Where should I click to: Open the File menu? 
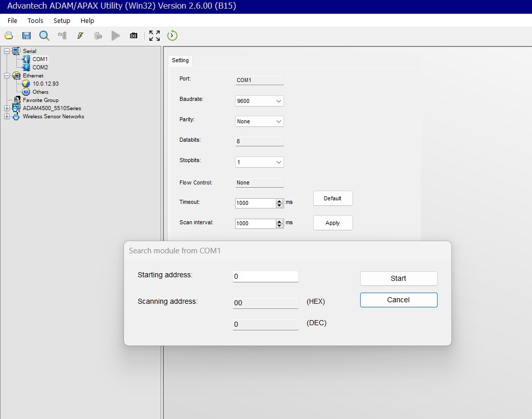click(12, 21)
